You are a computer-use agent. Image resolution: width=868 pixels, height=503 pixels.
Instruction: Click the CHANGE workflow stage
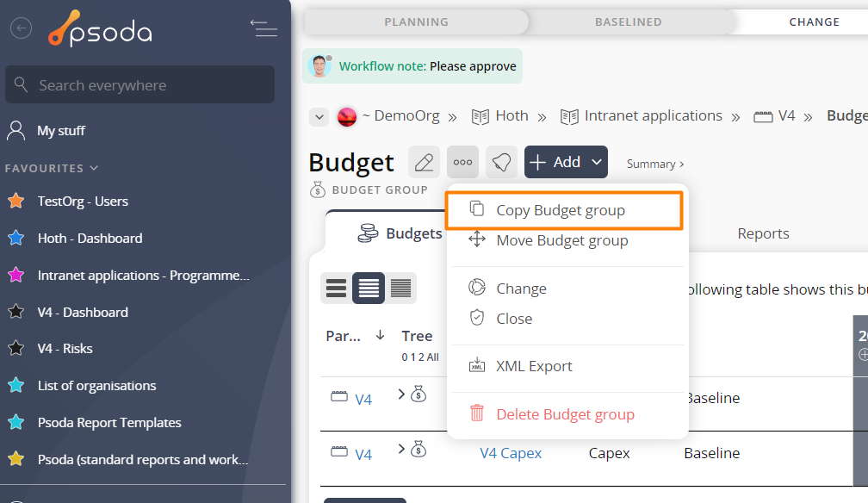tap(815, 22)
